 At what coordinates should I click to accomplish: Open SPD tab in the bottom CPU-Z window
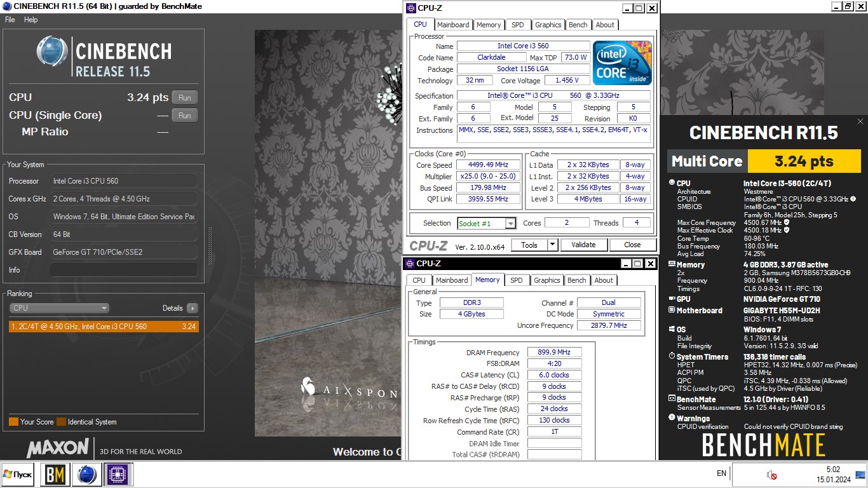(517, 280)
